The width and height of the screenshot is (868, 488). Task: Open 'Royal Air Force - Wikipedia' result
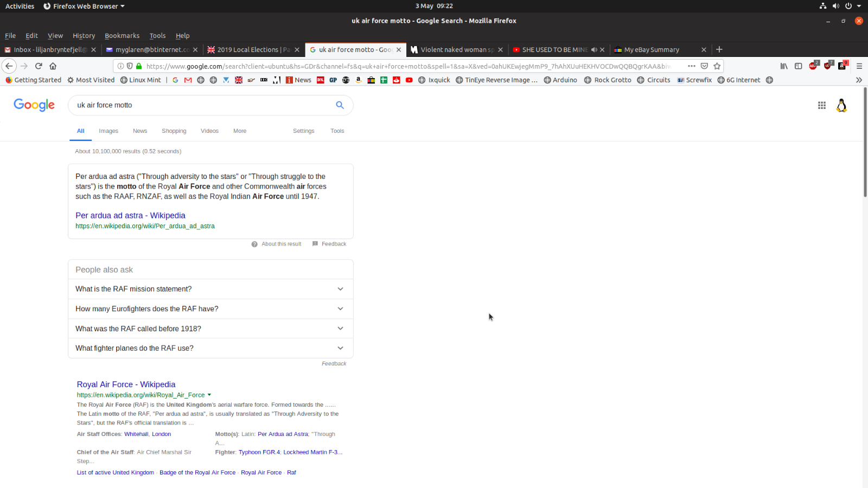(126, 384)
